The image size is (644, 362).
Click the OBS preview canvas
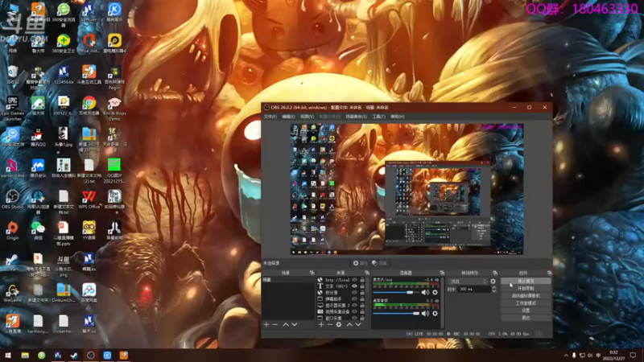point(407,189)
